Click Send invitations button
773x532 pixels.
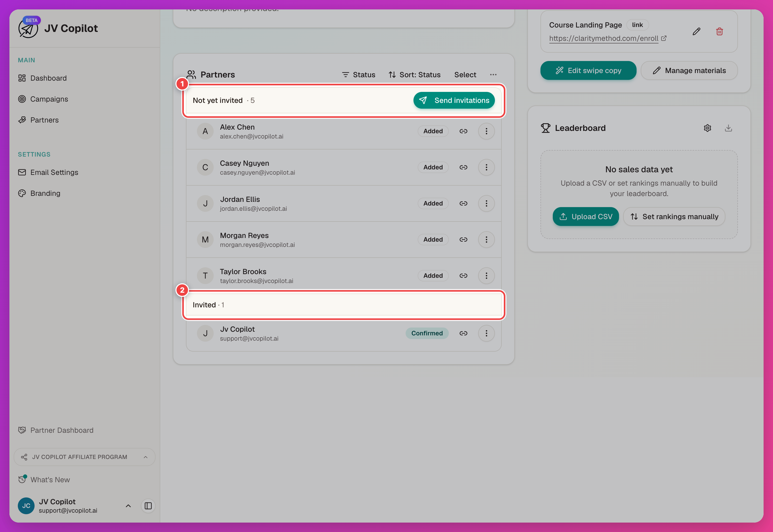(454, 100)
